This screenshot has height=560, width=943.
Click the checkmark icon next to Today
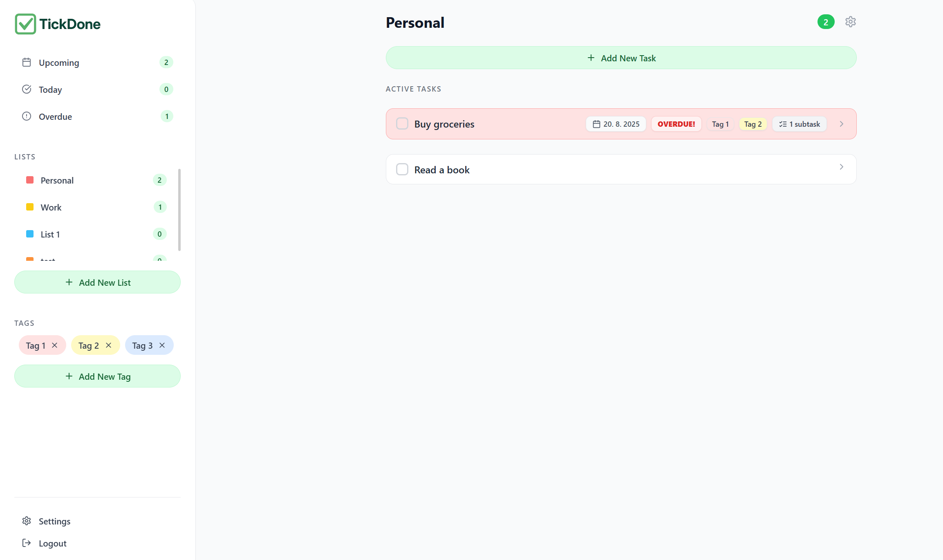pos(26,89)
